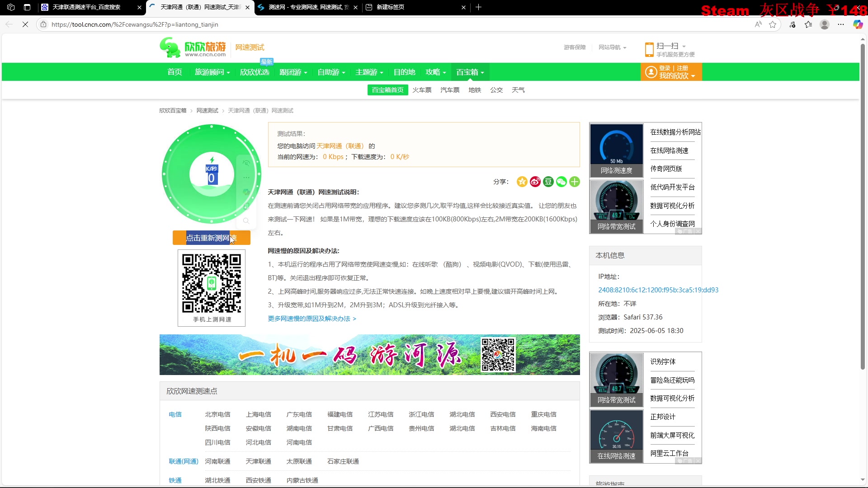Share to Douban icon
The image size is (868, 488).
pyautogui.click(x=548, y=182)
